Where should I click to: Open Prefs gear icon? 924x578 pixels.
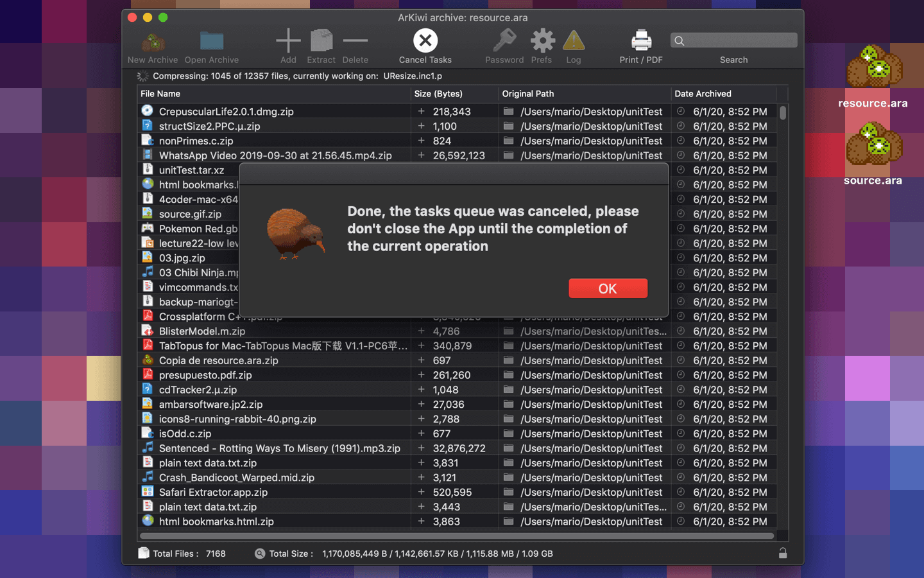(x=542, y=41)
